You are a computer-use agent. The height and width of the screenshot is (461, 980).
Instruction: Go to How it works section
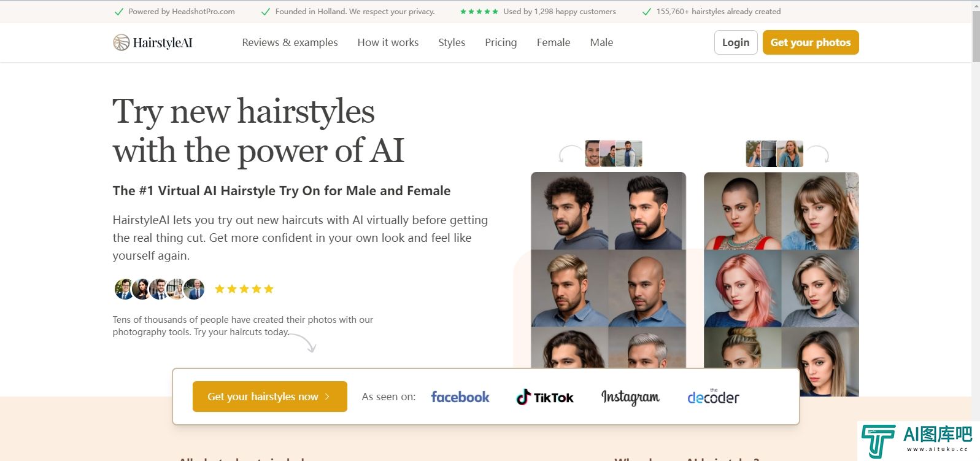(388, 42)
